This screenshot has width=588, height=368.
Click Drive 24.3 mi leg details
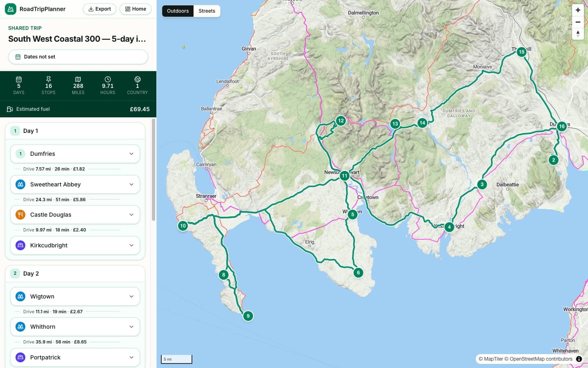tap(54, 200)
